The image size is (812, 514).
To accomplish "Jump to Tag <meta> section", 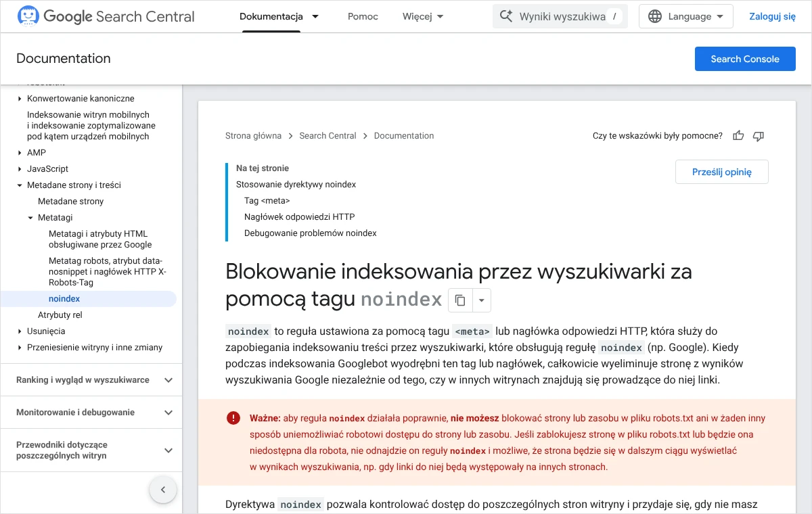I will click(x=267, y=201).
